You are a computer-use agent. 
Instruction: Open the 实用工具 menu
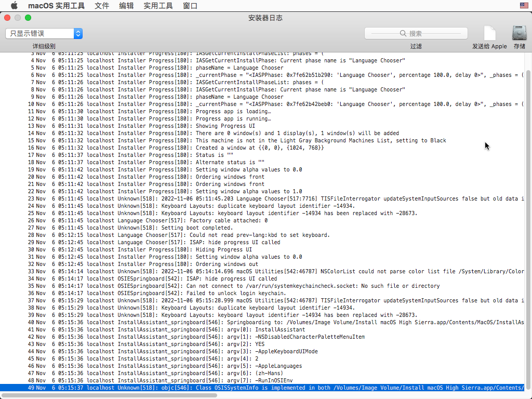158,6
